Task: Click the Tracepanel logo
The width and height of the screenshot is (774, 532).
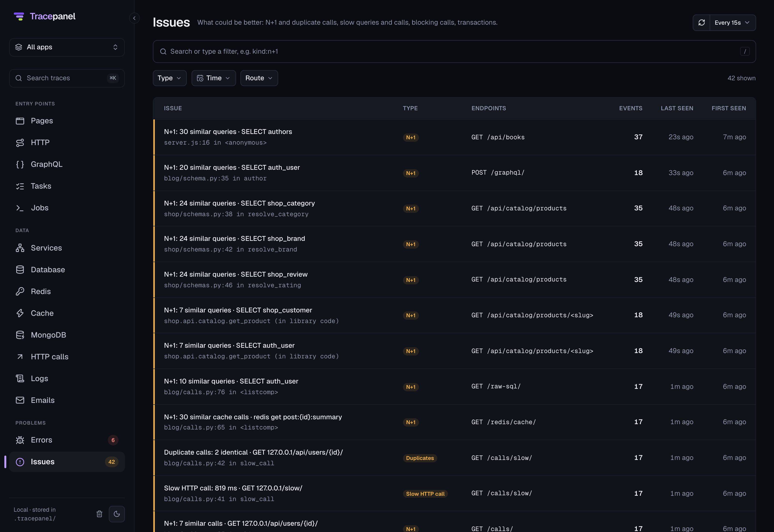Action: (x=44, y=16)
